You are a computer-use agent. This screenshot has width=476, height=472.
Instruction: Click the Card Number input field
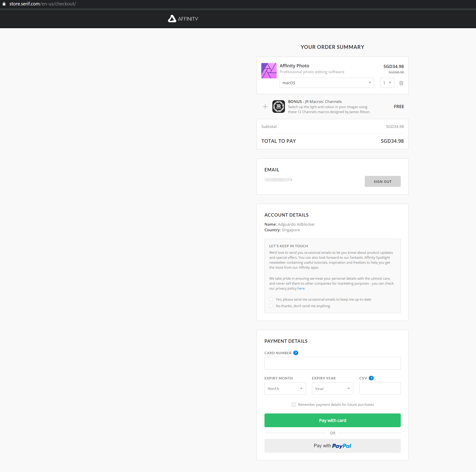[332, 363]
